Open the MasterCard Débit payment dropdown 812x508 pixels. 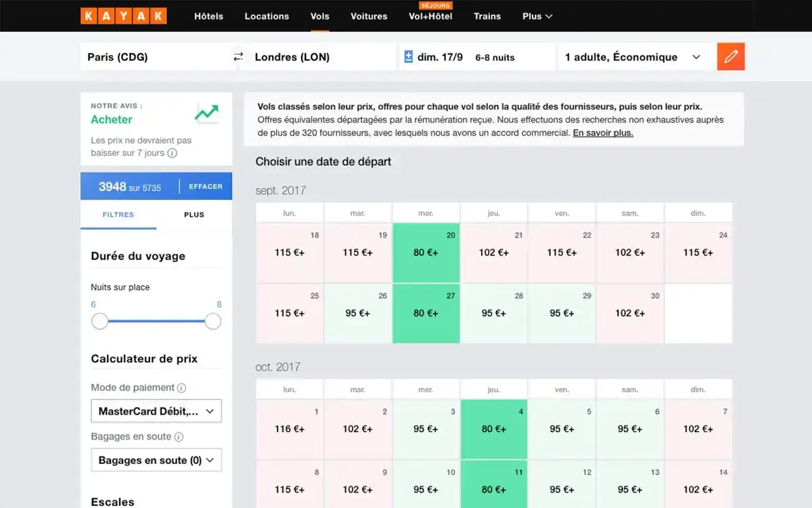pos(156,411)
